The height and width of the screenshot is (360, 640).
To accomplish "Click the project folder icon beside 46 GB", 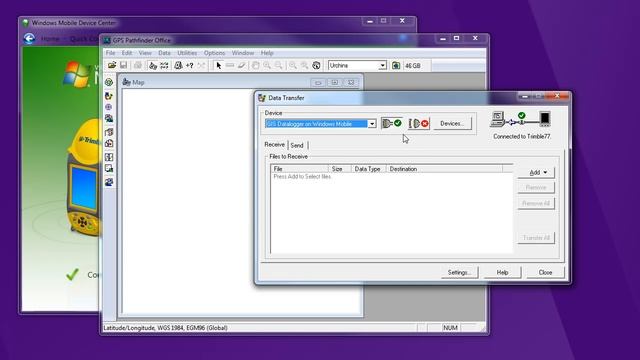I will (x=396, y=65).
